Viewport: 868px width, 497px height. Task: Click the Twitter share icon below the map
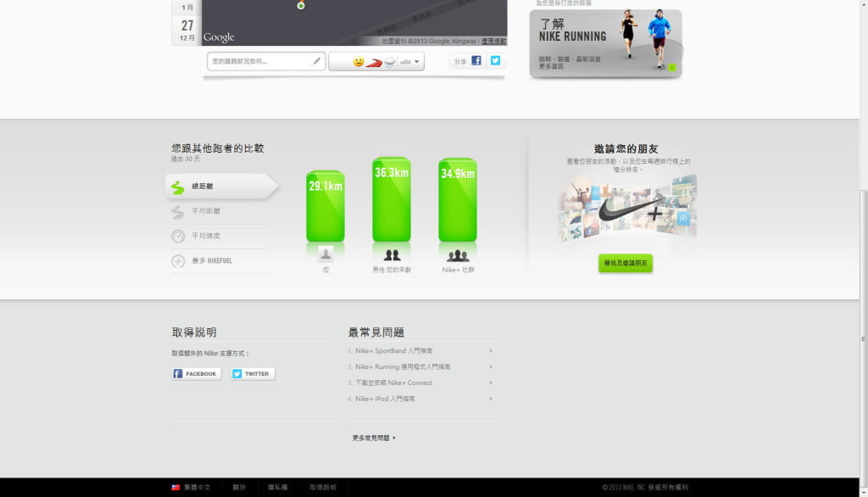[x=495, y=61]
